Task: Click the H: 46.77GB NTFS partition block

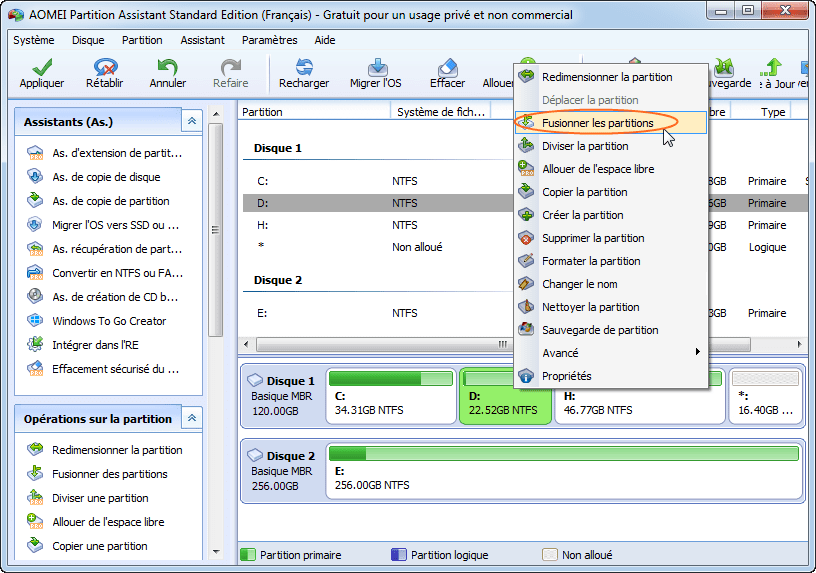Action: tap(640, 404)
